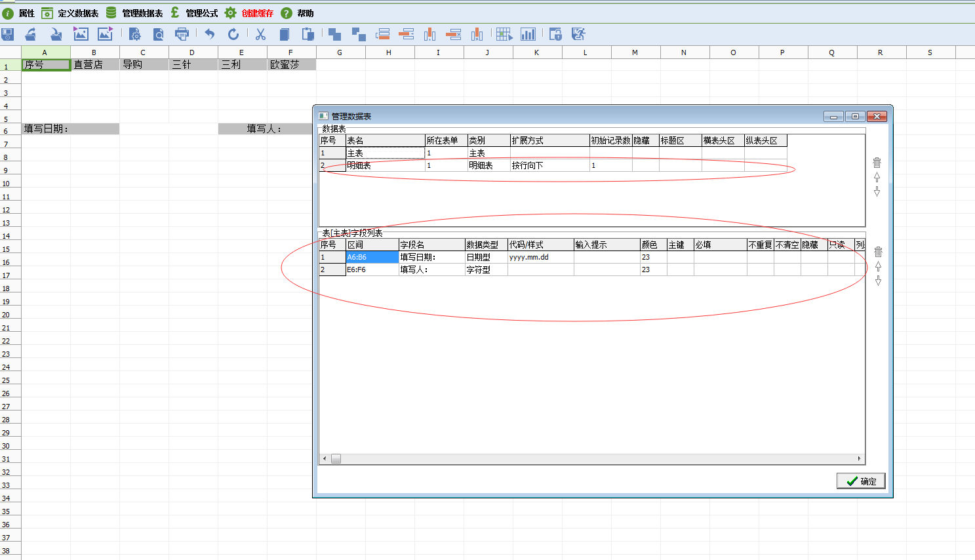Viewport: 975px width, 560px height.
Task: Click the 日期型 data type cell
Action: [486, 257]
